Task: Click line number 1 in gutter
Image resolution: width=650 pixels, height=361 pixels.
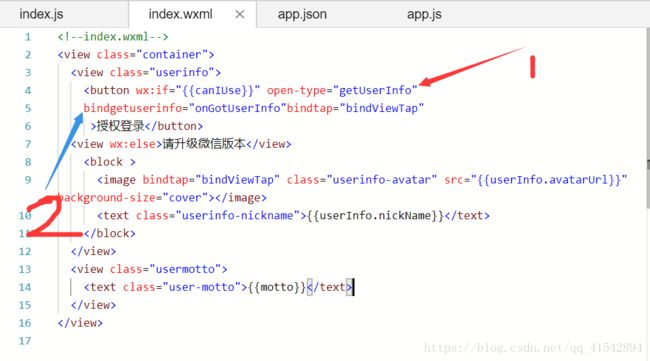Action: (x=28, y=37)
